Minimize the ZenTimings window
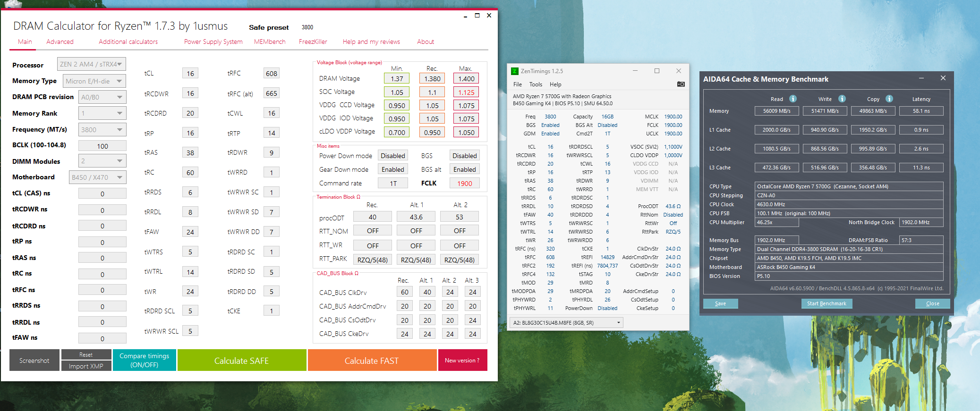 (635, 71)
